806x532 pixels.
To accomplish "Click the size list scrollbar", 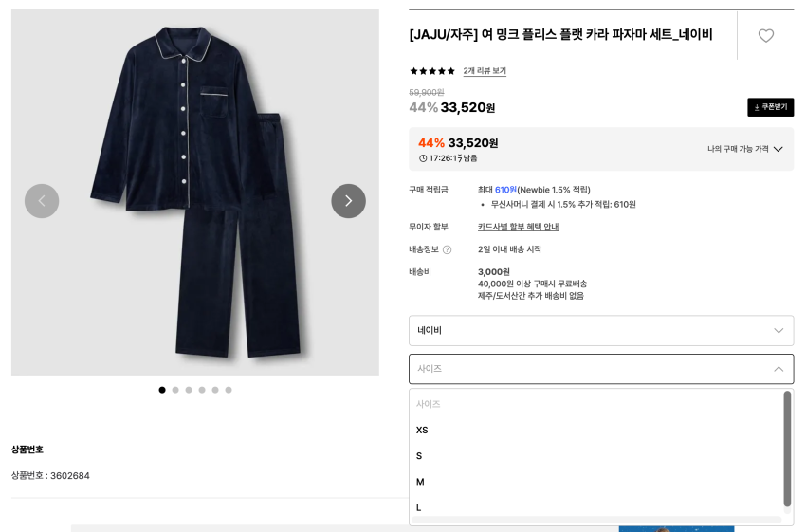I will click(x=787, y=448).
